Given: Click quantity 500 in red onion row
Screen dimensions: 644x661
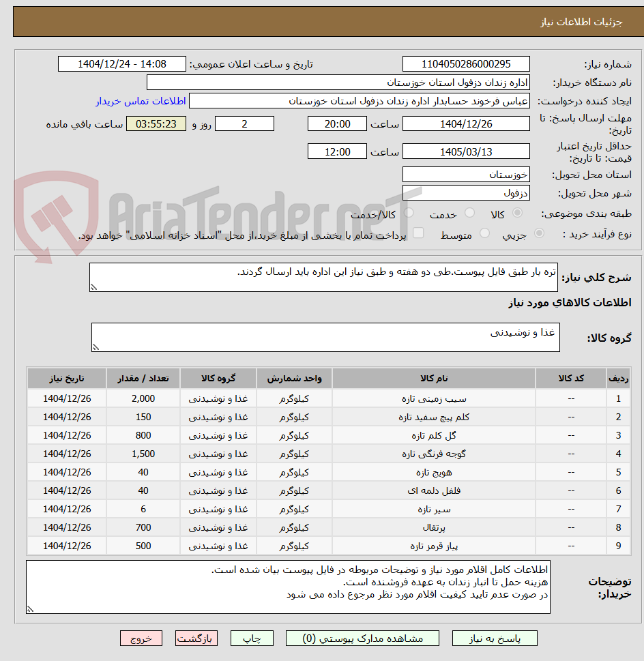Looking at the screenshot, I should pos(143,546).
